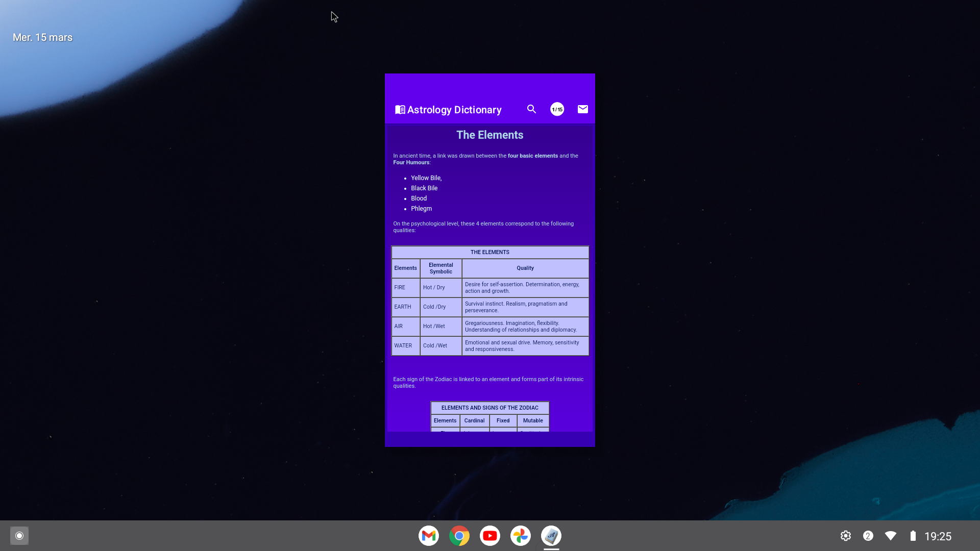This screenshot has height=551, width=980.
Task: Click the Mer. 15 mars date
Action: click(42, 37)
